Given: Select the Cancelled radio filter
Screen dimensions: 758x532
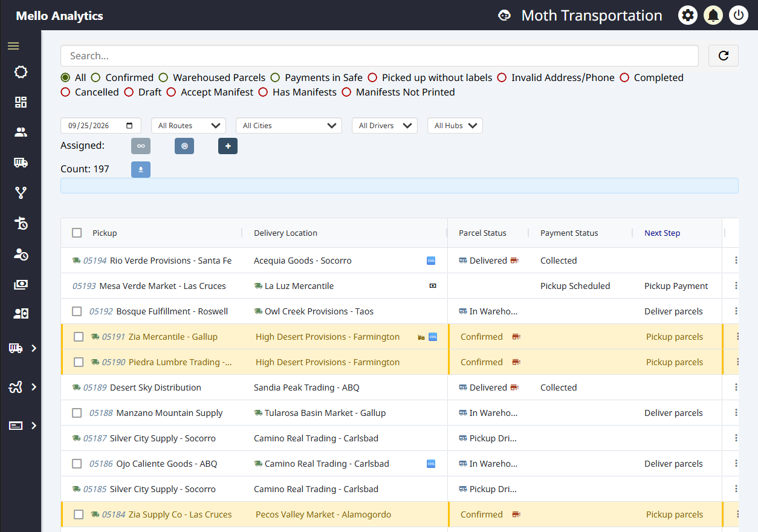Looking at the screenshot, I should (65, 92).
